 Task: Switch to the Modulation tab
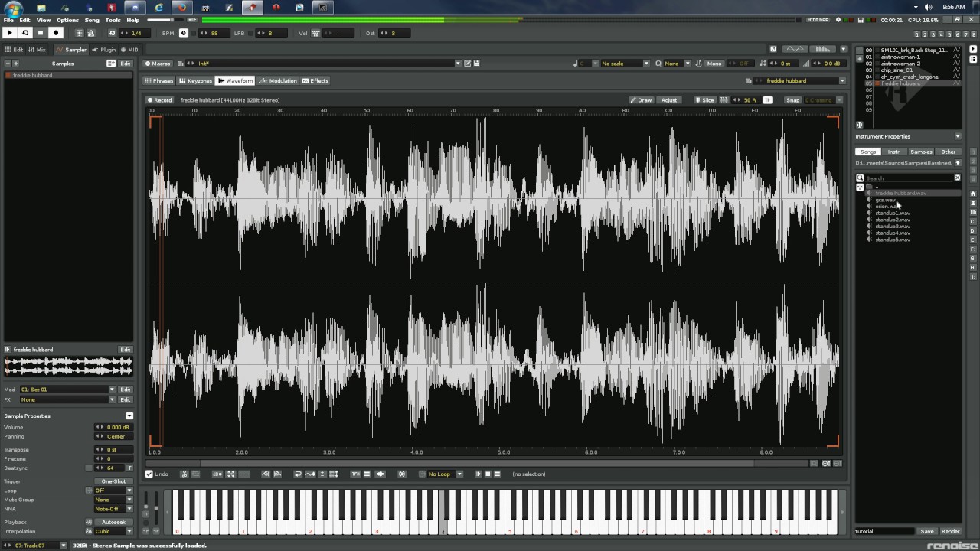coord(278,80)
